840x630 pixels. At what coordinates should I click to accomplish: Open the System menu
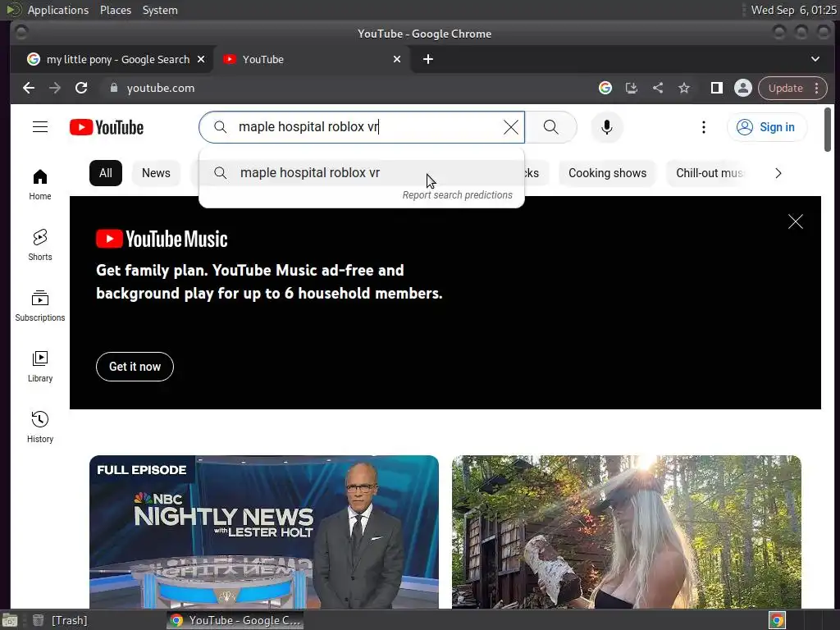[x=160, y=10]
